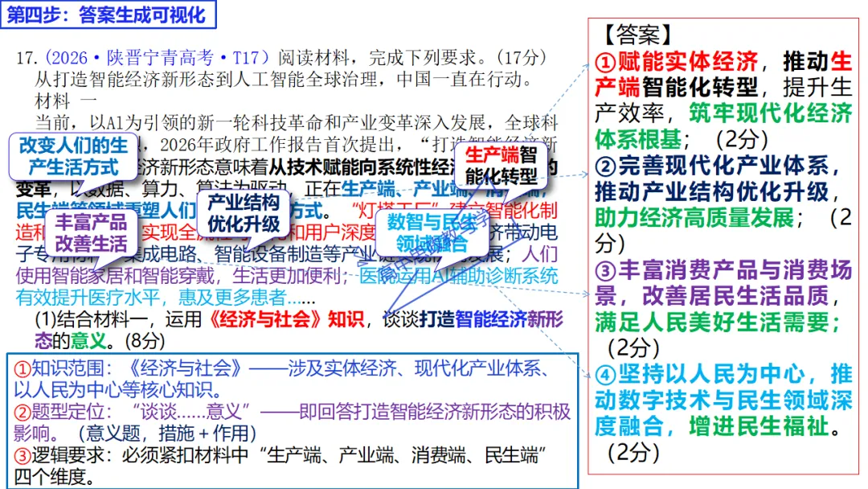
Task: Click the callout '改变人们的生产生活方式'
Action: click(73, 156)
